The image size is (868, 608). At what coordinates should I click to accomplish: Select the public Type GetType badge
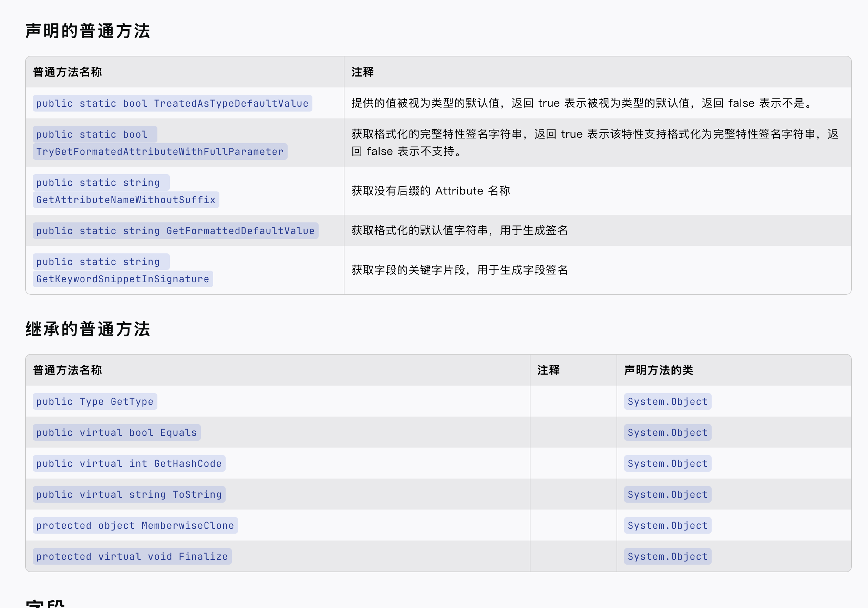click(94, 401)
